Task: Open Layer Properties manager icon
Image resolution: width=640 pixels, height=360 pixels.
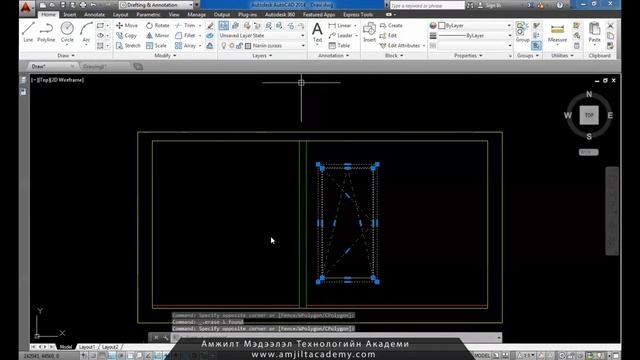Action: click(224, 26)
